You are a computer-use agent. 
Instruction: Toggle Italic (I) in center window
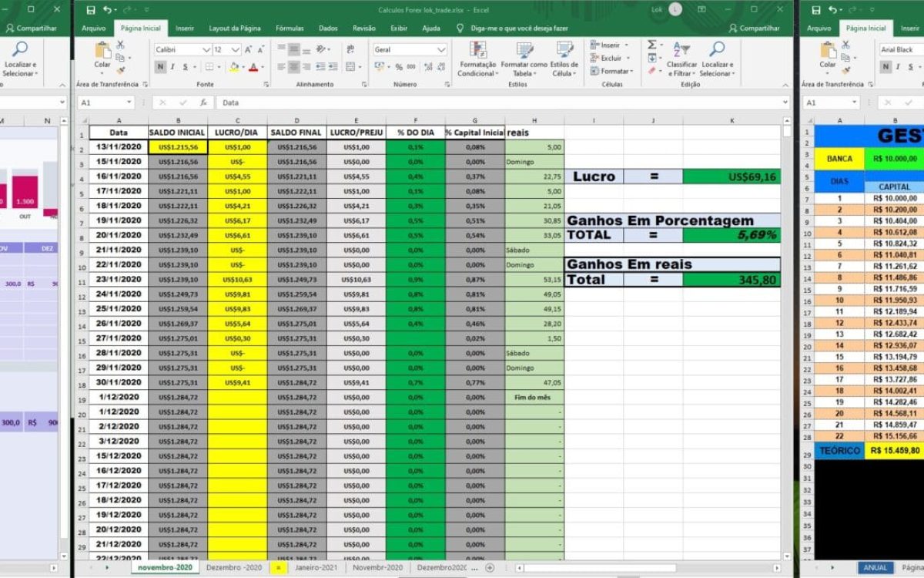coord(173,67)
